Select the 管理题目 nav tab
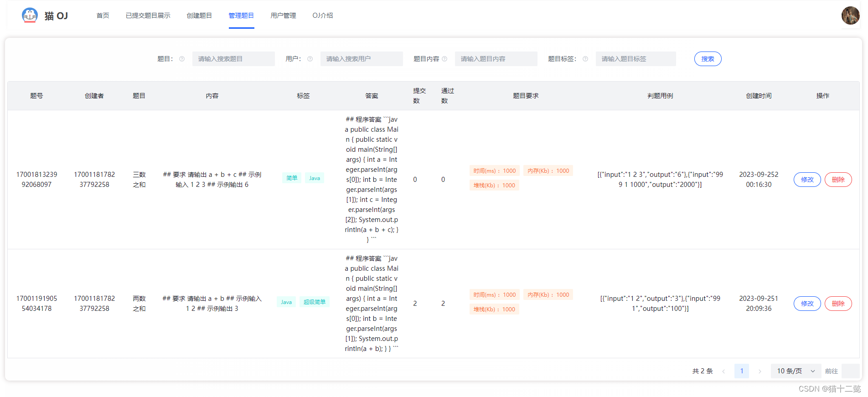 (241, 15)
